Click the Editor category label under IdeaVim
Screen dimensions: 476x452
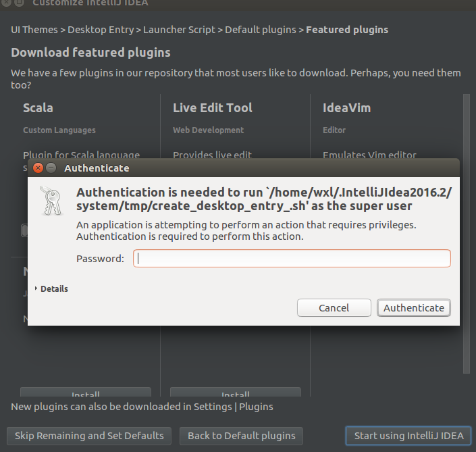click(x=334, y=130)
